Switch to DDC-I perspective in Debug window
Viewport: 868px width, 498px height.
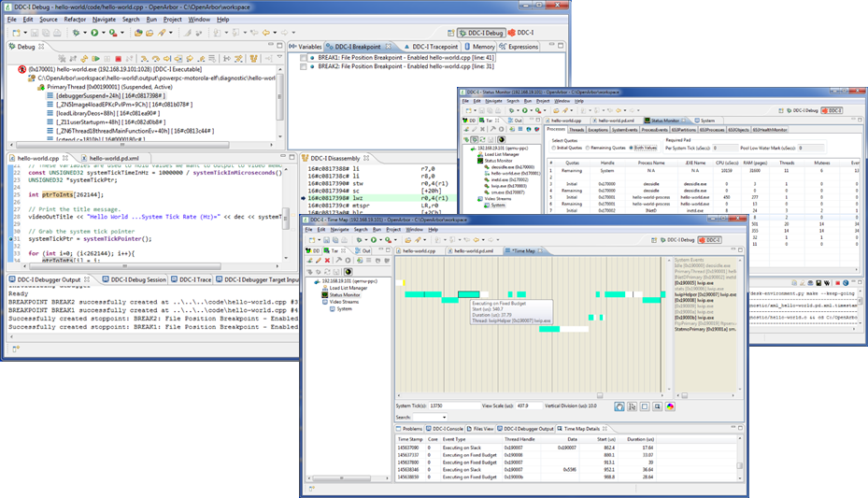pyautogui.click(x=521, y=33)
